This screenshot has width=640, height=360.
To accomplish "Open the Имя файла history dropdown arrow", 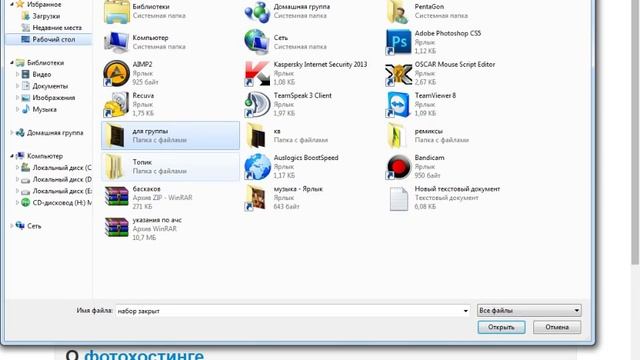I will [x=466, y=311].
